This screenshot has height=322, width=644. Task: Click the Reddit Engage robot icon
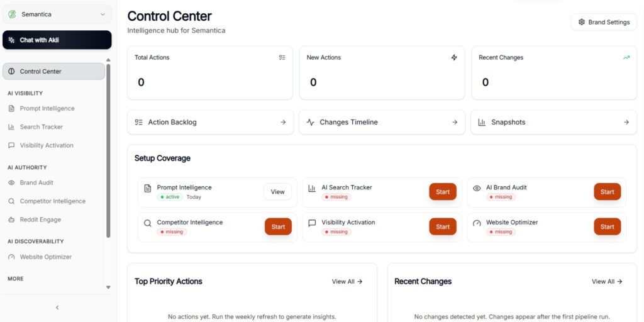pyautogui.click(x=11, y=219)
